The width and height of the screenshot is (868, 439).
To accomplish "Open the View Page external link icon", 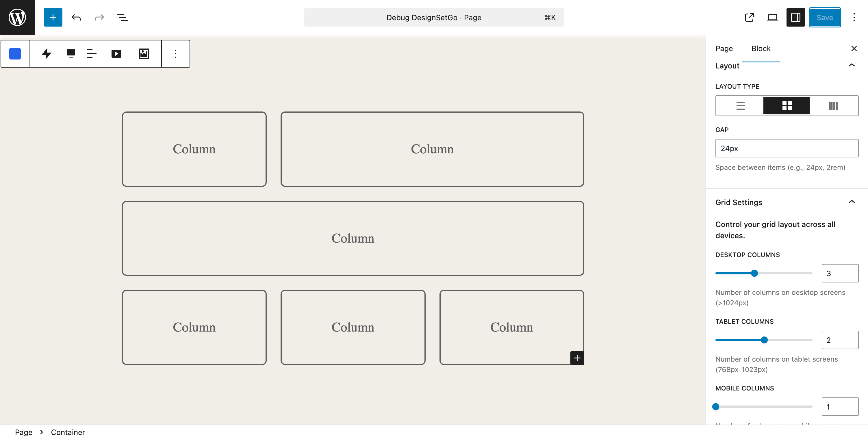I will (x=749, y=17).
